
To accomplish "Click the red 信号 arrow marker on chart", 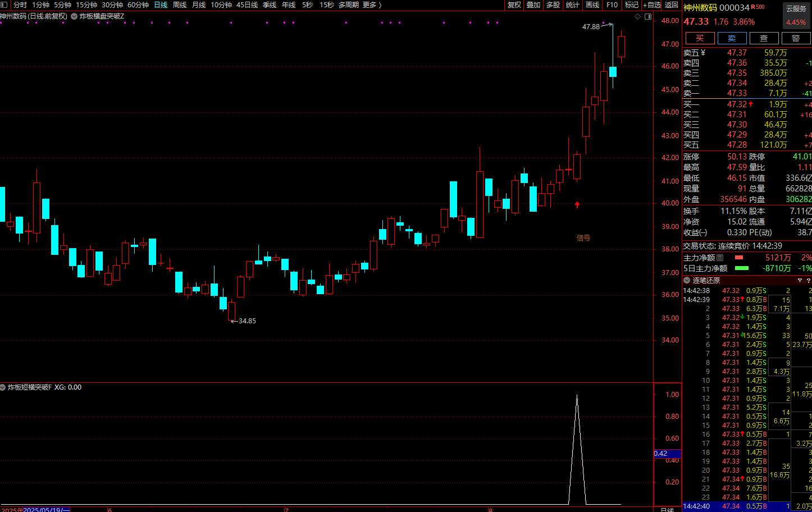I will click(577, 205).
